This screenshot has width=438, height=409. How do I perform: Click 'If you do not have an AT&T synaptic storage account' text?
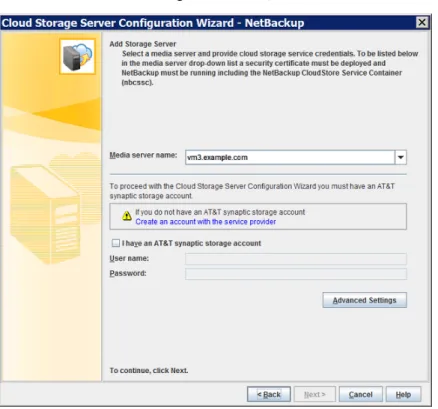point(220,212)
